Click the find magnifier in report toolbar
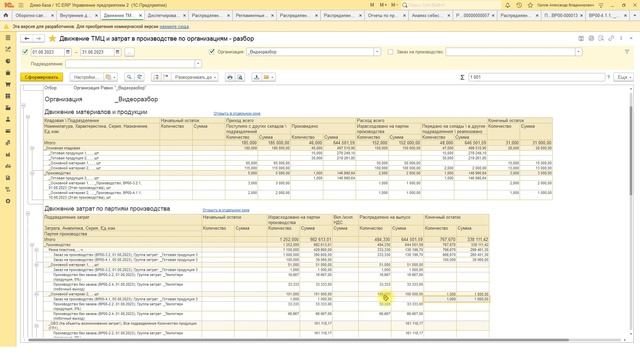The height and width of the screenshot is (360, 640). point(129,77)
